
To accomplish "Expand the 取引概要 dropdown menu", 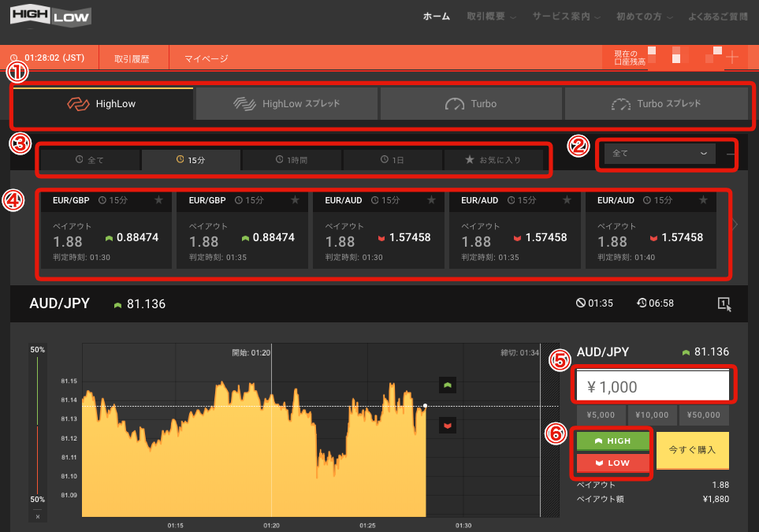I will 491,17.
